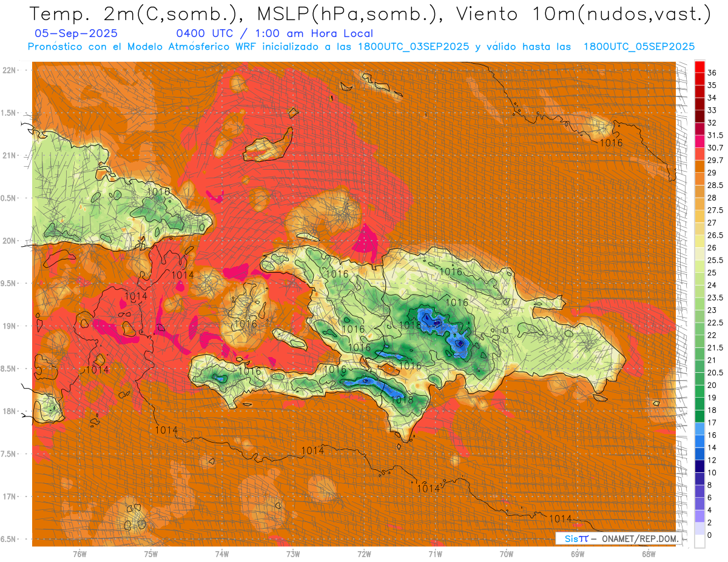Viewport: 728px width, 562px height.
Task: Click the top red swatch above legend value 36
Action: tap(699, 67)
